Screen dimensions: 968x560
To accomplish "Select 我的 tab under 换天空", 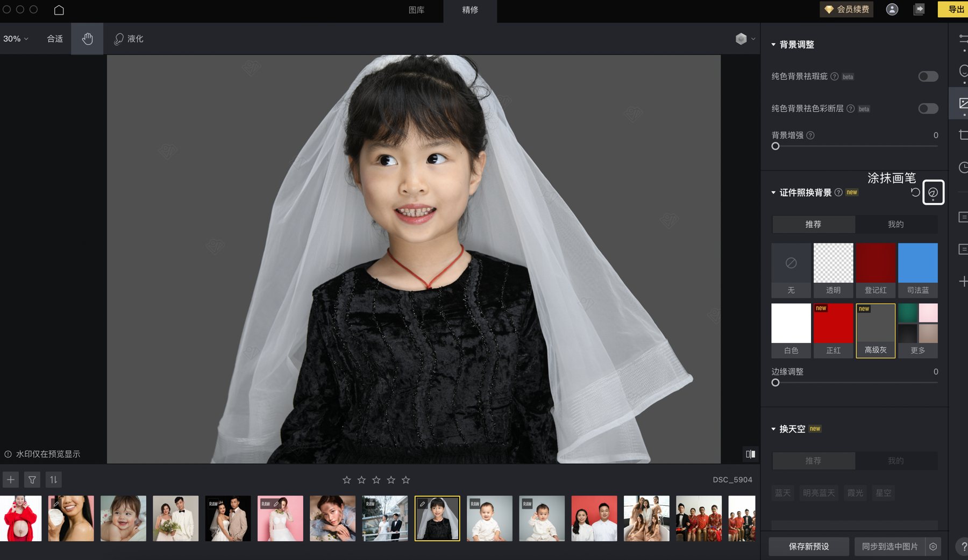I will click(896, 461).
